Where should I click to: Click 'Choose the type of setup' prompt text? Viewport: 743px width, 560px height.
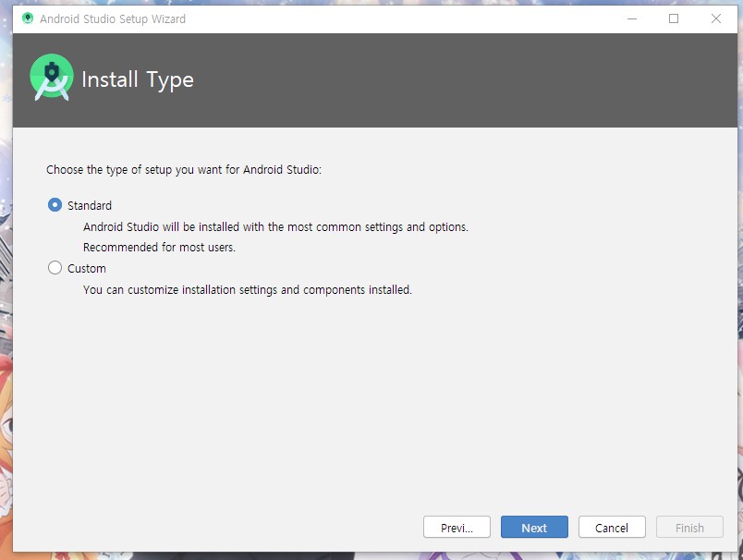(x=184, y=170)
